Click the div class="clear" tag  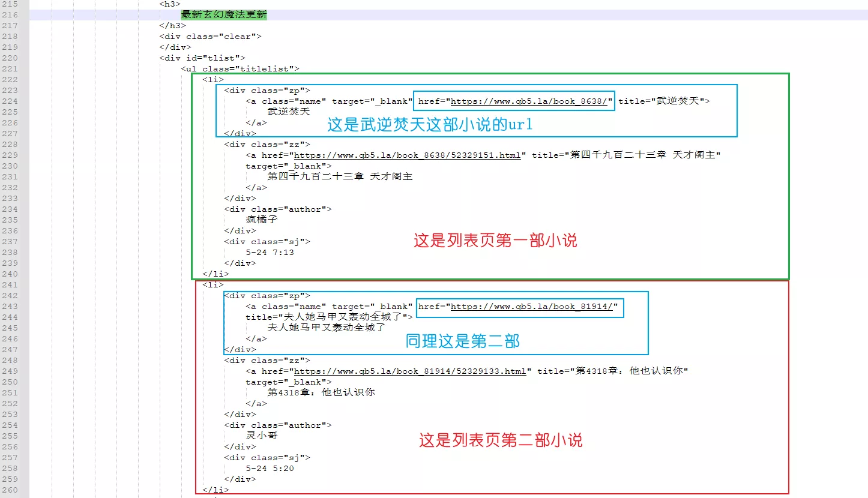[211, 37]
